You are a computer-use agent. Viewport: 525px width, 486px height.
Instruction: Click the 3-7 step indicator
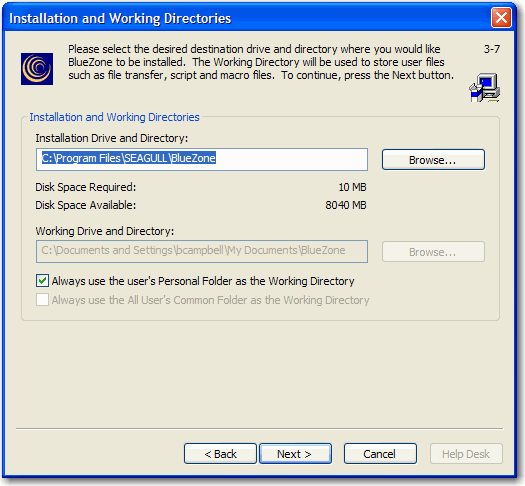tap(492, 49)
